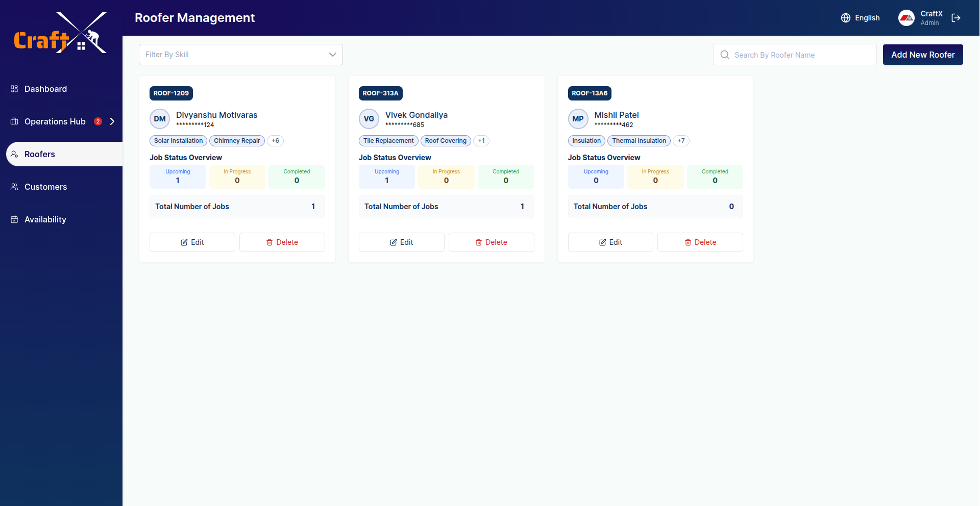
Task: Show the +7 more skills for Mishil Patel
Action: tap(681, 141)
